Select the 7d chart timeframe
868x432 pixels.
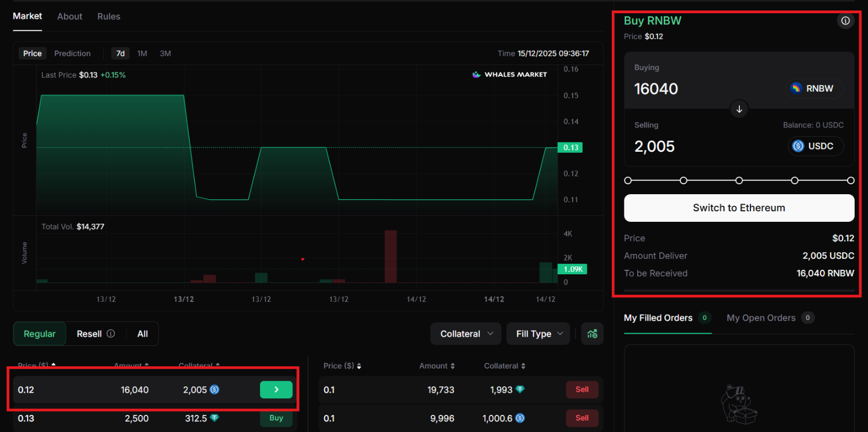120,54
